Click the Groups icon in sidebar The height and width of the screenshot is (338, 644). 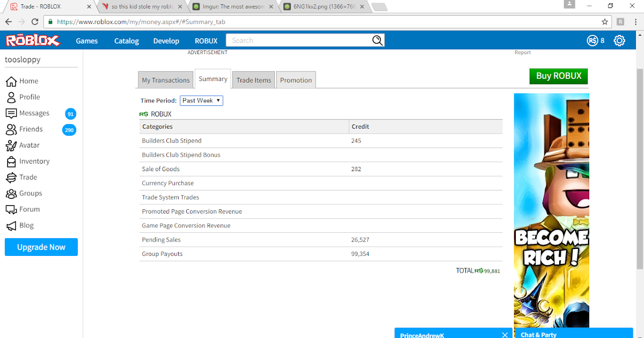tap(11, 194)
